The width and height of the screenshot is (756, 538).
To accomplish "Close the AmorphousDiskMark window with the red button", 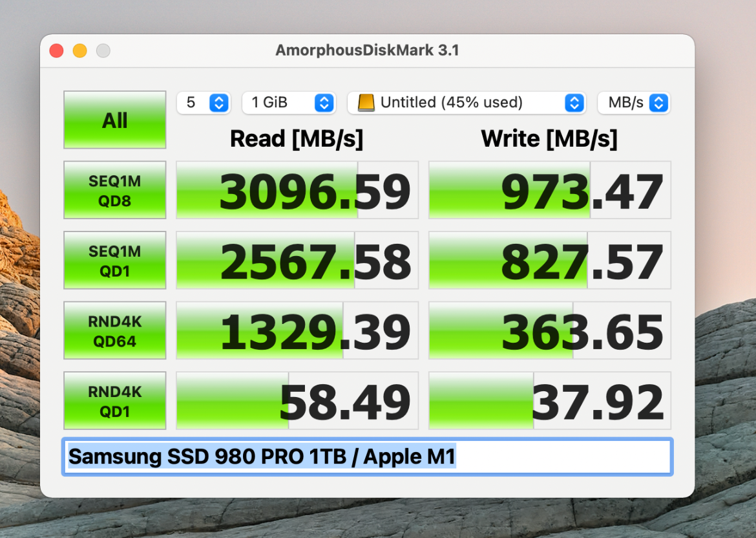I will (x=56, y=50).
